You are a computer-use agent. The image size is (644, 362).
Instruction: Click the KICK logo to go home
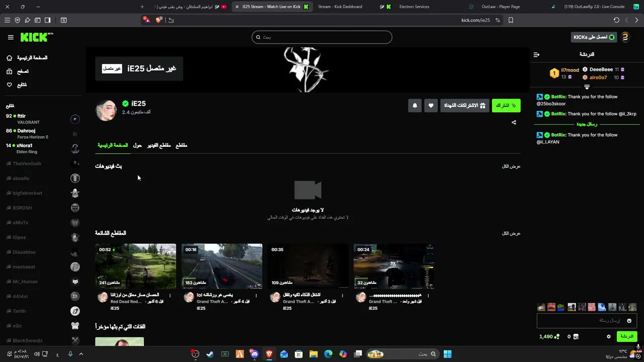click(x=36, y=37)
